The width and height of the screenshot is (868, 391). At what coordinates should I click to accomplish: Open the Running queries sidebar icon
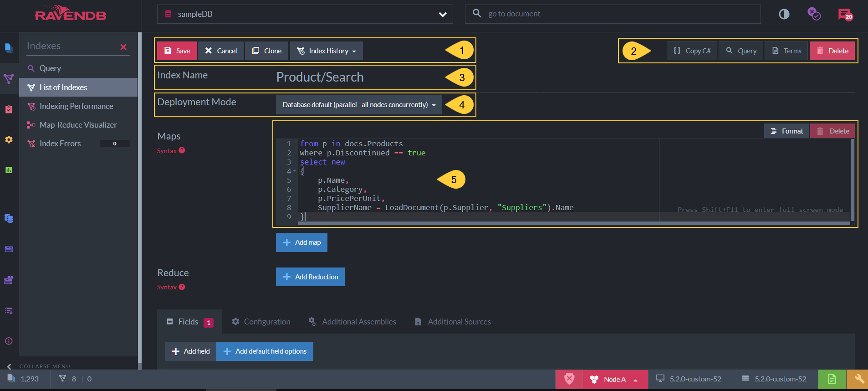click(9, 311)
